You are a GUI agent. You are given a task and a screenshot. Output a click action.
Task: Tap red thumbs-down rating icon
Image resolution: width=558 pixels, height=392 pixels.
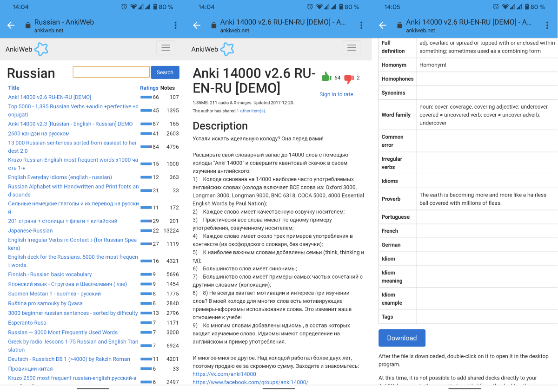[x=349, y=79]
